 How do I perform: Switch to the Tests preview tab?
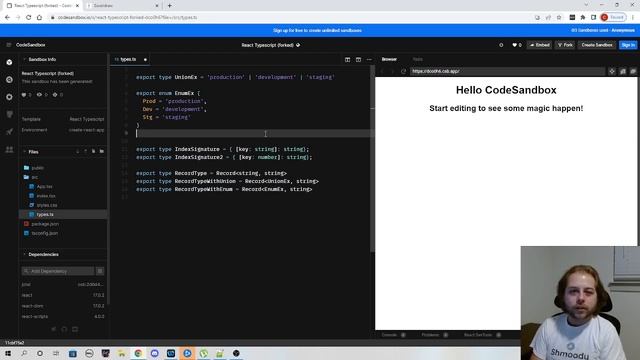pyautogui.click(x=418, y=59)
